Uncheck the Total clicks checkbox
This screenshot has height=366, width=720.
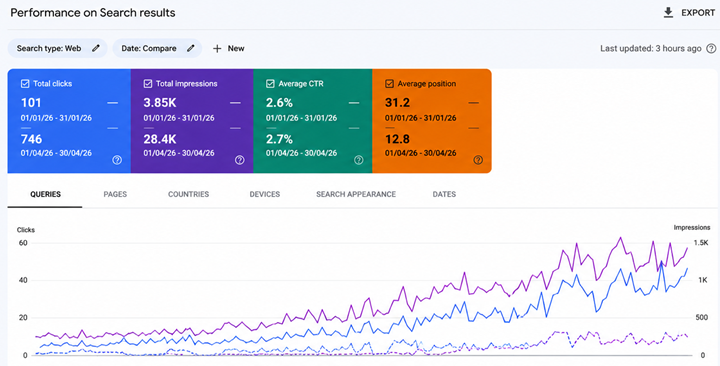(25, 84)
